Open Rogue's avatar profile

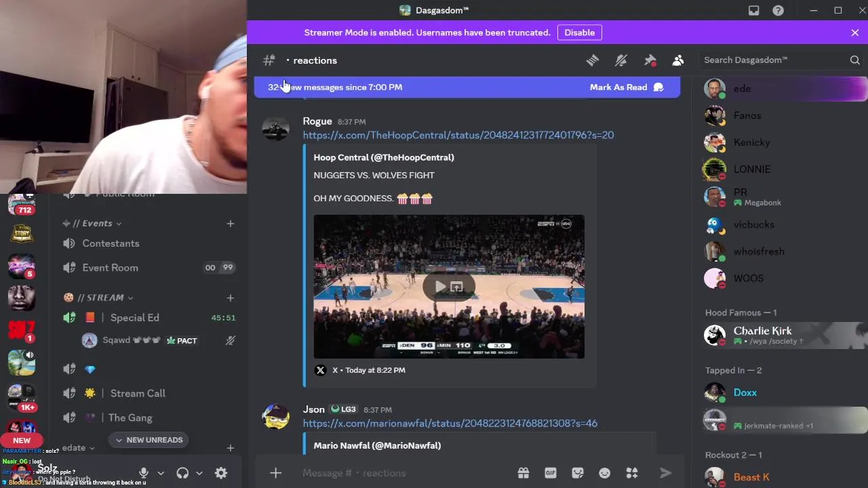pos(275,128)
